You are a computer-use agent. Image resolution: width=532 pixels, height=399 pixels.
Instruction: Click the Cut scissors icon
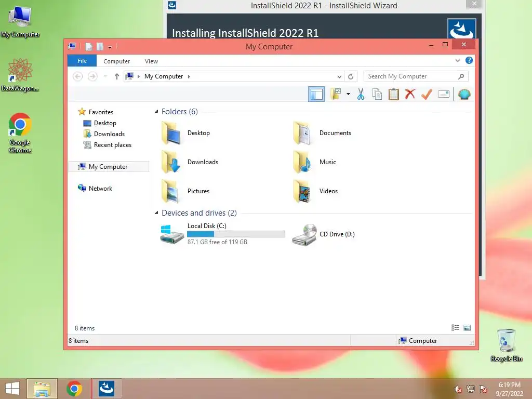pyautogui.click(x=361, y=94)
